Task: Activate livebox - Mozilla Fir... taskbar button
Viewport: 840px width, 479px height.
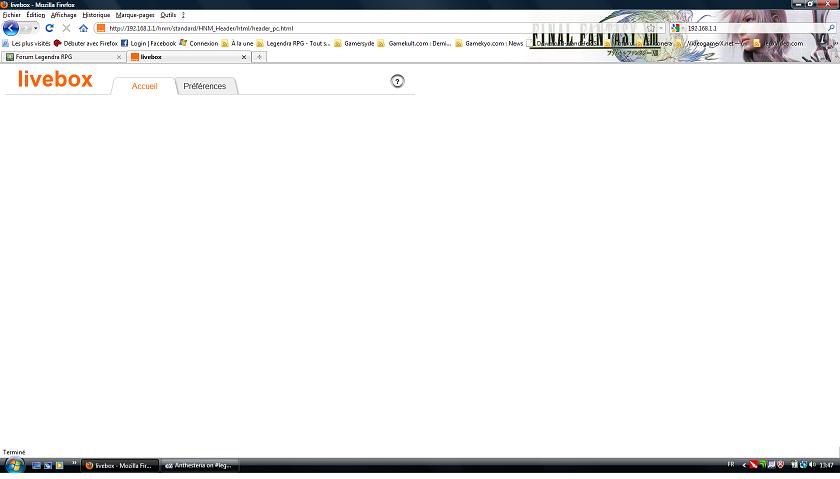Action: 120,466
